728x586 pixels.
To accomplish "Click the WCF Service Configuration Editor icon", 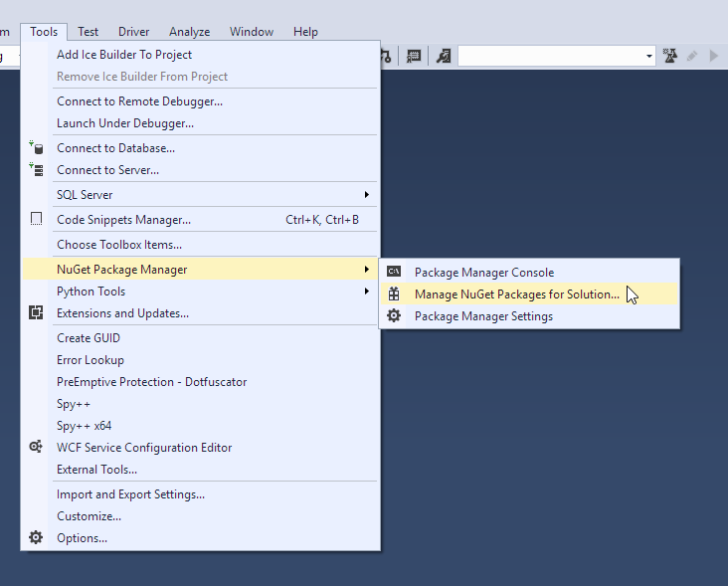I will [x=37, y=448].
